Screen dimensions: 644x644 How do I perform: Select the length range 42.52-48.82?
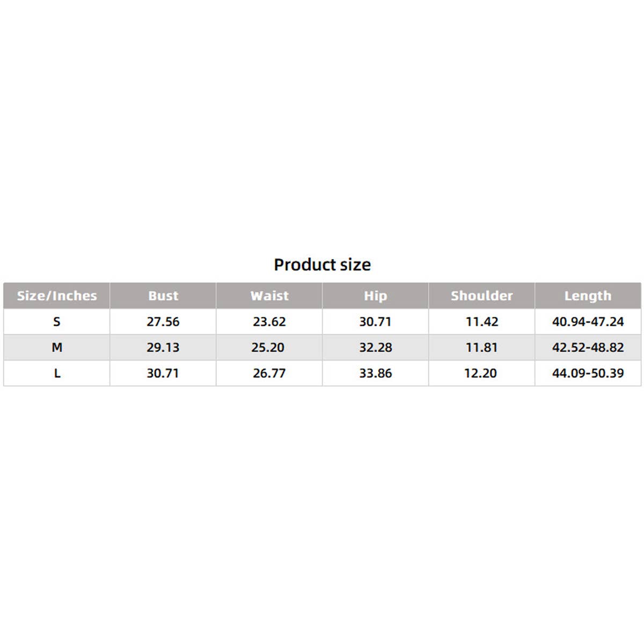point(588,347)
